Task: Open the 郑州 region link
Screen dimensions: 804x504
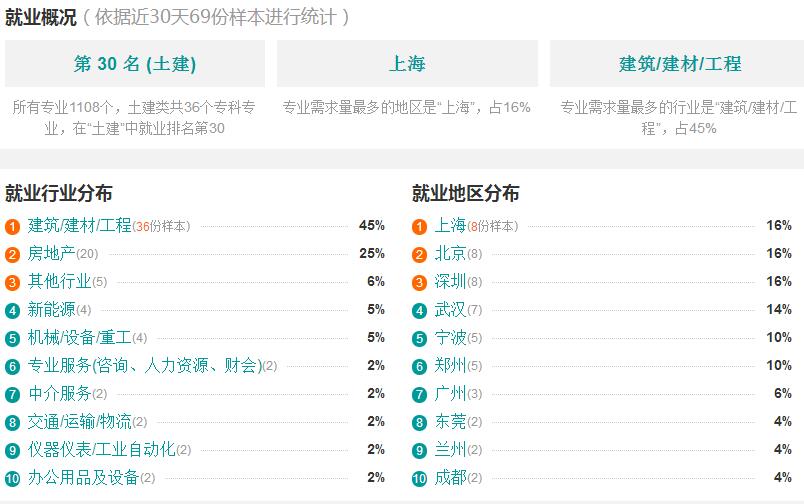Action: [x=450, y=365]
